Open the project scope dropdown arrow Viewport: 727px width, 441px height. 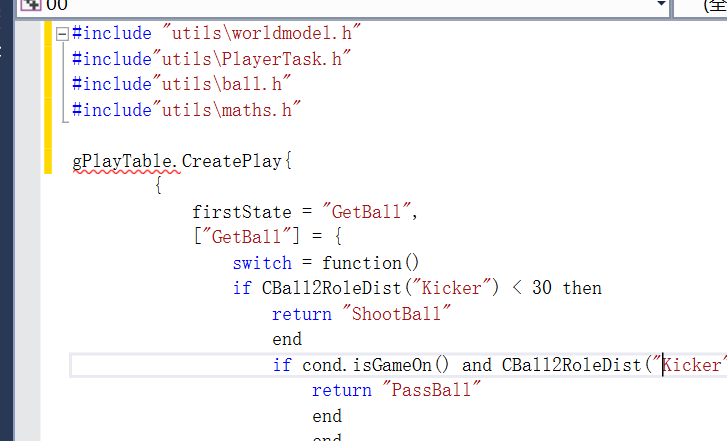coord(661,4)
